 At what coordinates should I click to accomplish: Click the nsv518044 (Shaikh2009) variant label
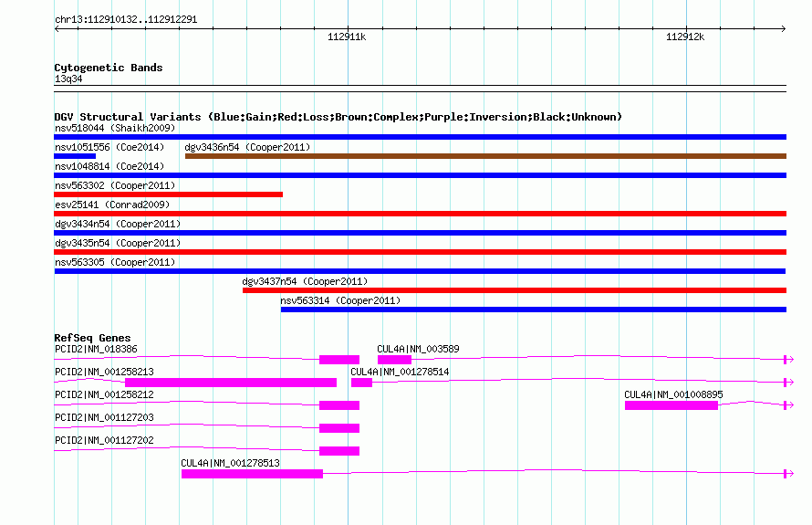click(115, 128)
